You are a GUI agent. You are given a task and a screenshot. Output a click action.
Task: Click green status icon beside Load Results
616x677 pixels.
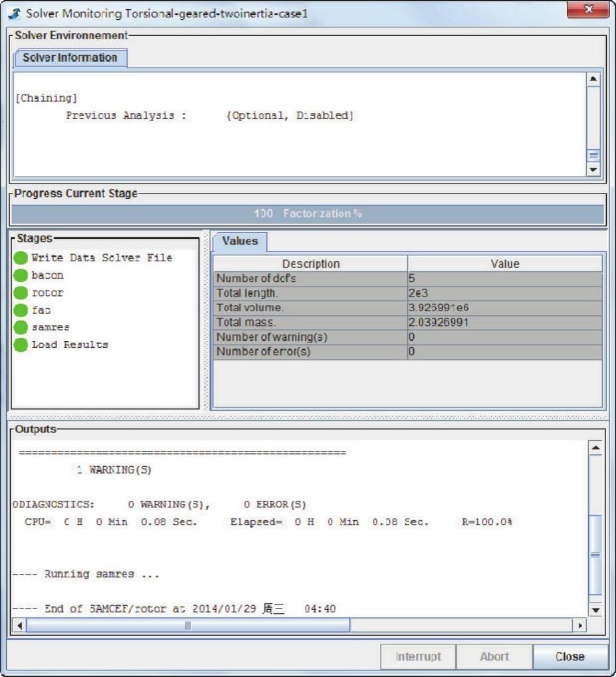(x=21, y=344)
